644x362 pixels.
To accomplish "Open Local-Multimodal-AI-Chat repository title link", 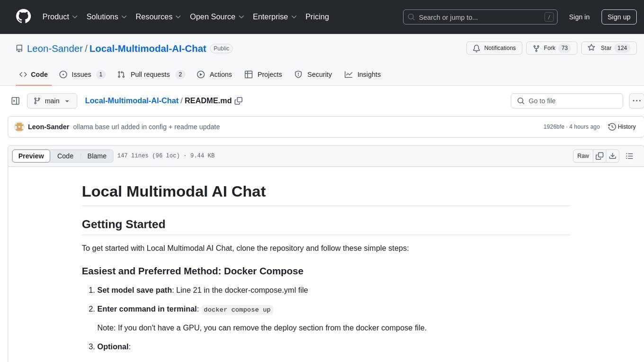I will point(148,48).
